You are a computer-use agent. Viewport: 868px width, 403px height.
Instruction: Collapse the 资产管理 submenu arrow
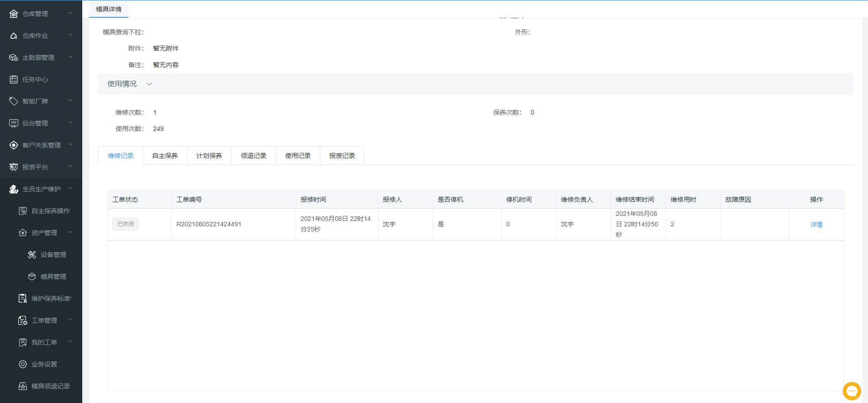coord(70,232)
